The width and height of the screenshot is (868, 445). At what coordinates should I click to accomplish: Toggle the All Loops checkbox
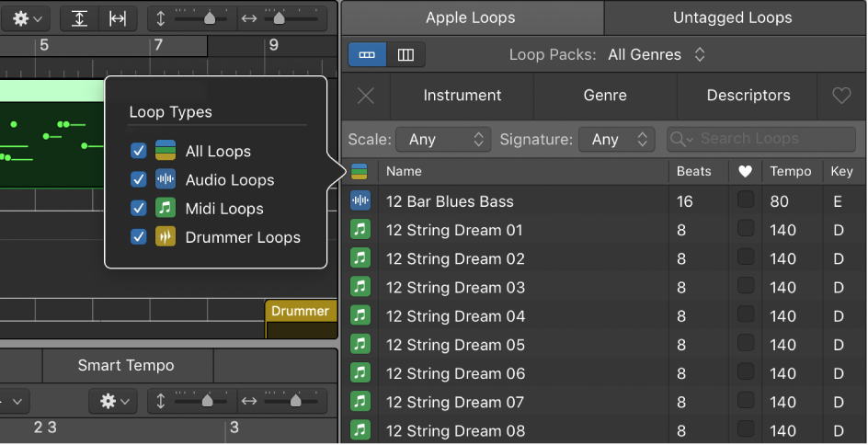point(139,151)
